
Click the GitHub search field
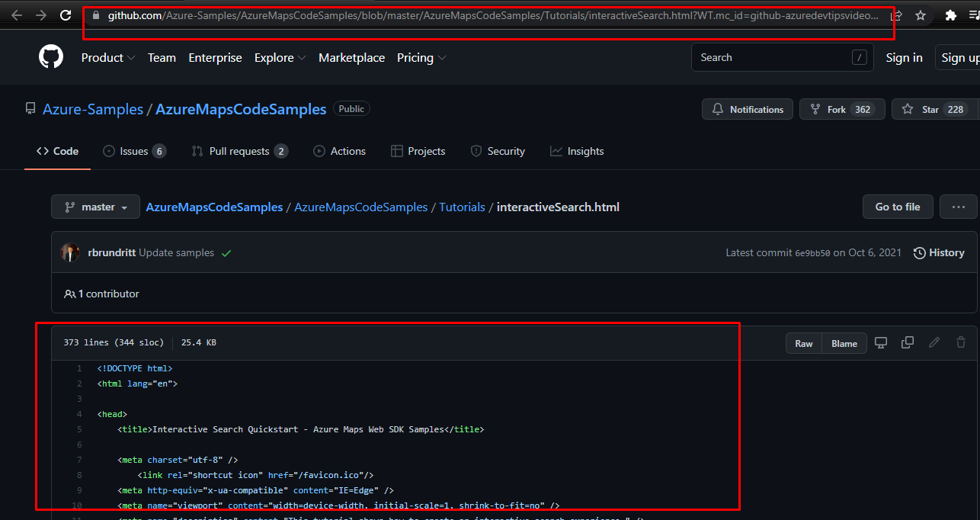[x=783, y=57]
